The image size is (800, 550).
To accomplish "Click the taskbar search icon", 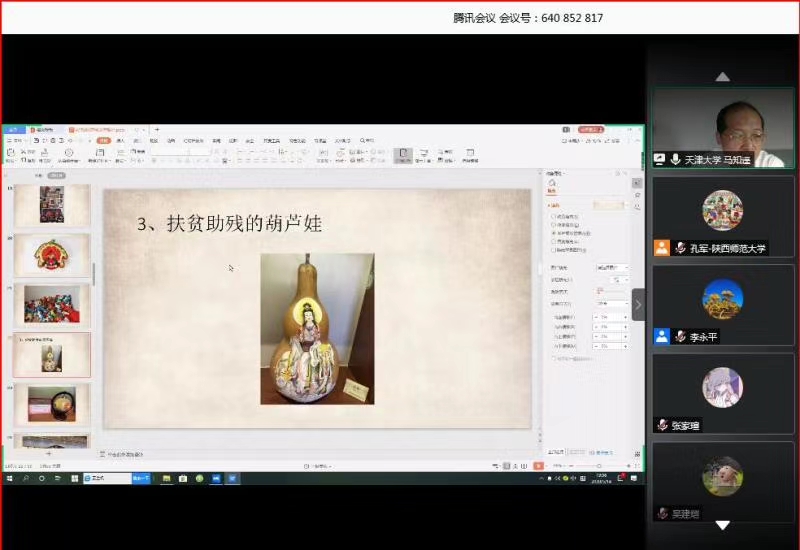I will pos(25,479).
